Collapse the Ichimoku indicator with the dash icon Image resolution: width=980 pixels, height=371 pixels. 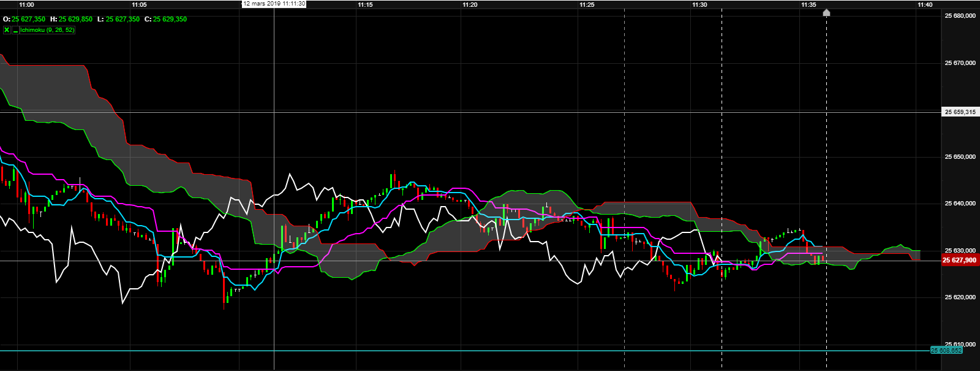pyautogui.click(x=15, y=30)
